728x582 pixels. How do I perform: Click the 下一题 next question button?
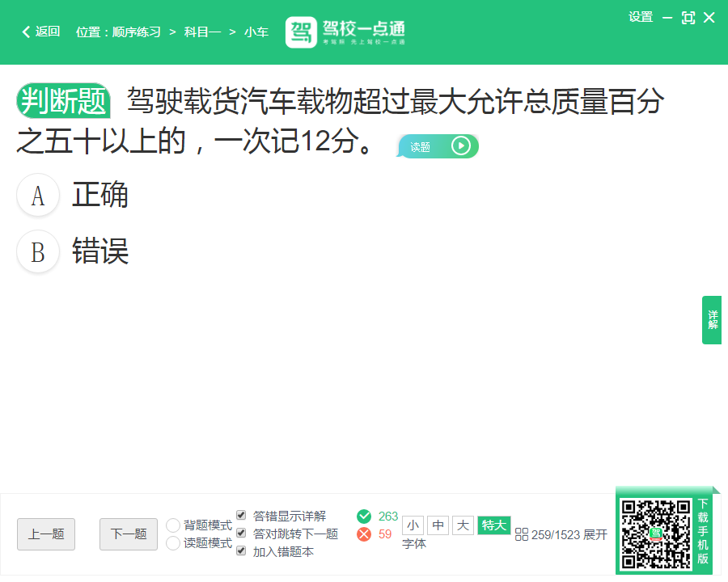129,534
